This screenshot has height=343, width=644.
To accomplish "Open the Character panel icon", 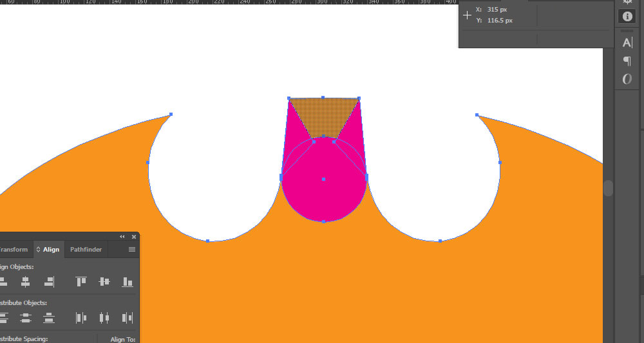I will [x=627, y=42].
